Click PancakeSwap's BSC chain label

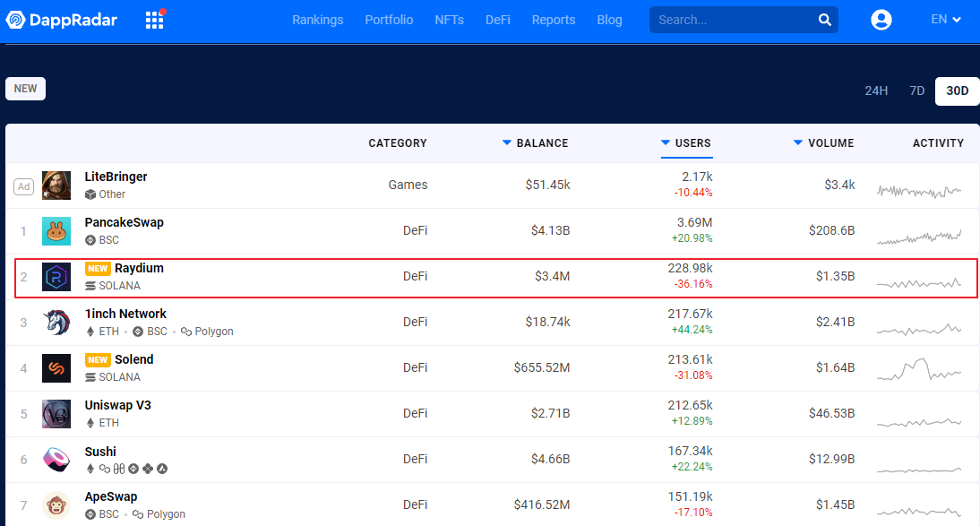[102, 240]
